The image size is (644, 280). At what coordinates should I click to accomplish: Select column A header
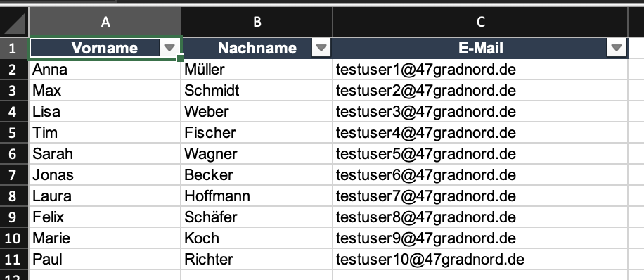[105, 22]
